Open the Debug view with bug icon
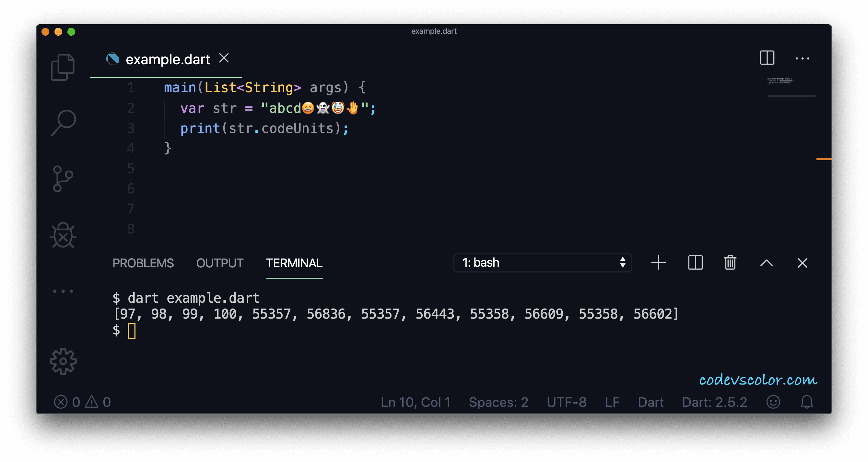868x462 pixels. click(63, 235)
